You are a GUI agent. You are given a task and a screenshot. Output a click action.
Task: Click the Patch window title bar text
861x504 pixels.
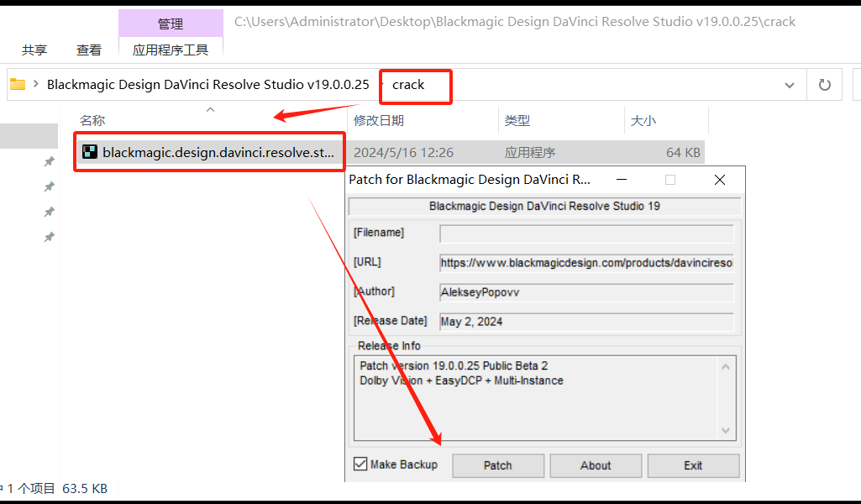[x=470, y=180]
